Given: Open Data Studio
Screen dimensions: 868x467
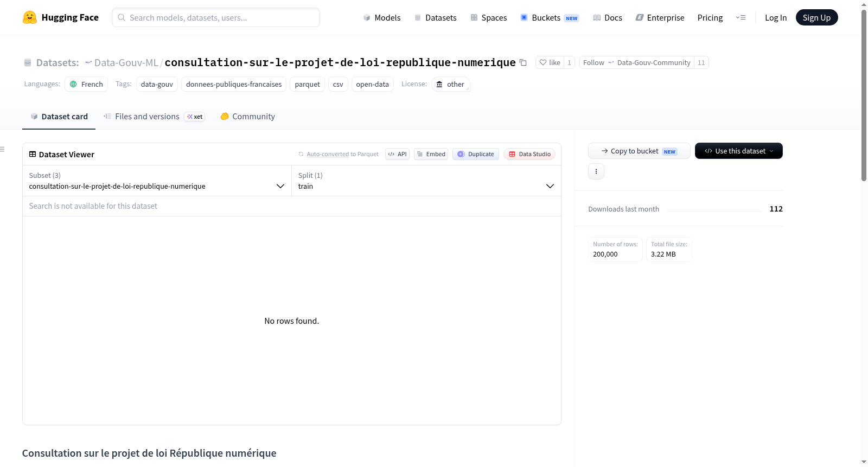Looking at the screenshot, I should 529,154.
